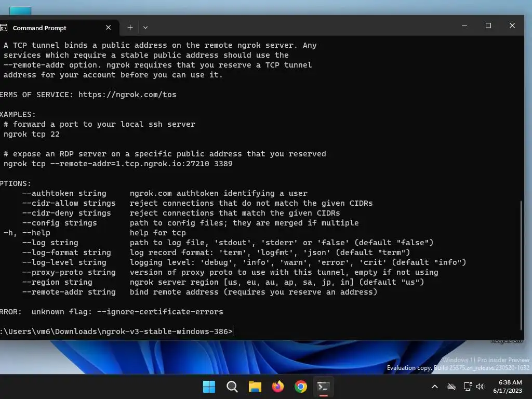Click the '--region string' option text
The width and height of the screenshot is (532, 399).
pyautogui.click(x=57, y=282)
